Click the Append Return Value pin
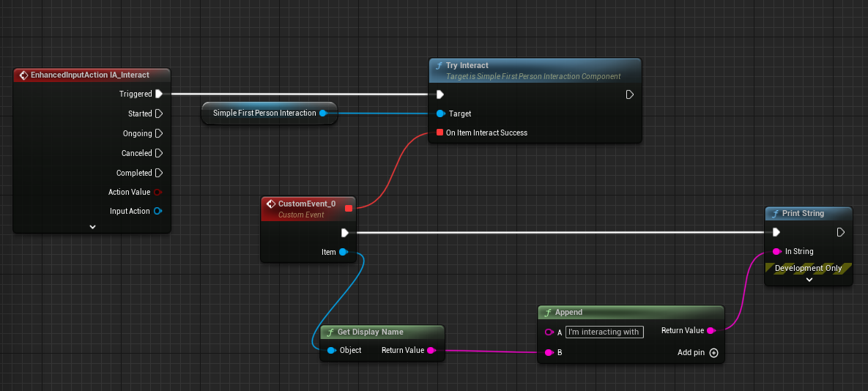 (x=711, y=330)
